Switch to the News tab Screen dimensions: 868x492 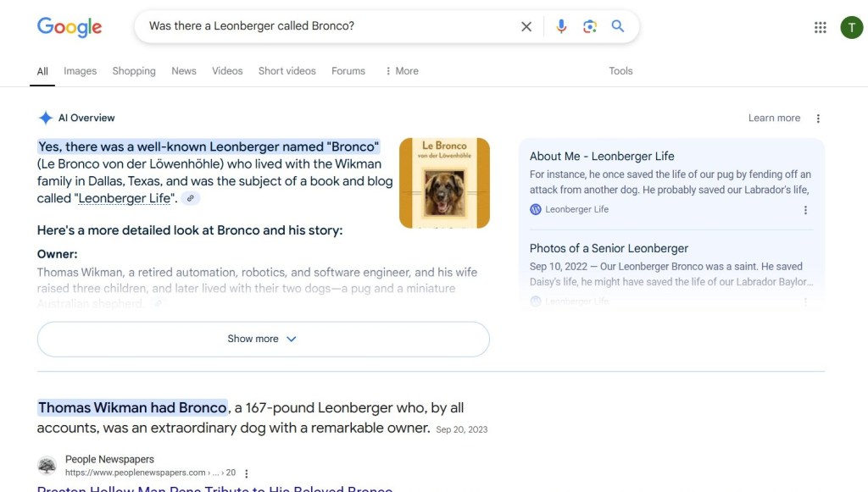tap(183, 71)
